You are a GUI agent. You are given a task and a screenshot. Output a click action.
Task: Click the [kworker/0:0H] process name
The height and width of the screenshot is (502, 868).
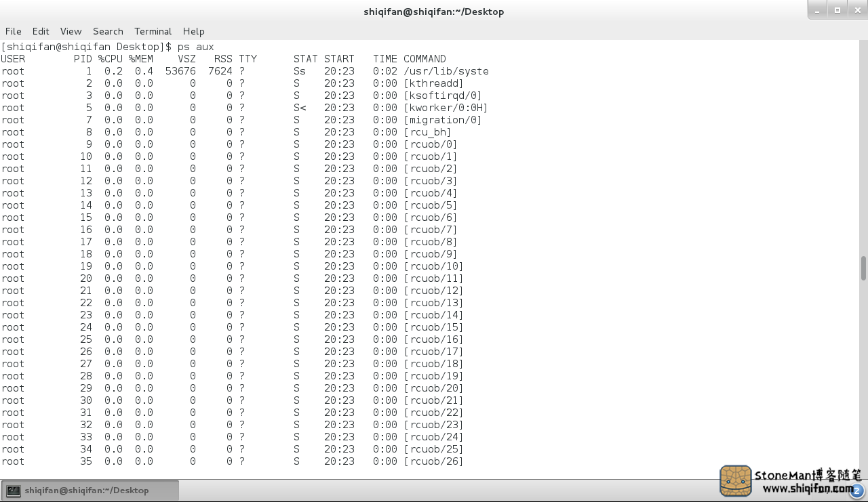(446, 108)
